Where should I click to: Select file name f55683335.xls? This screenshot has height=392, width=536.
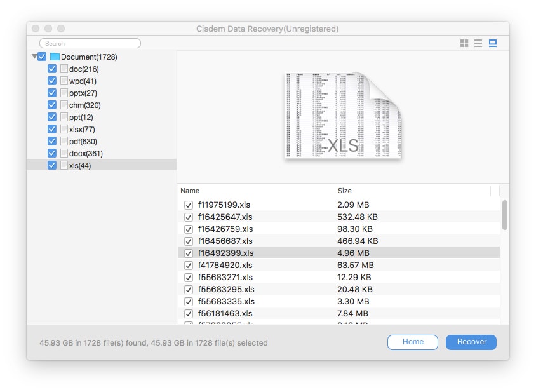pos(226,301)
